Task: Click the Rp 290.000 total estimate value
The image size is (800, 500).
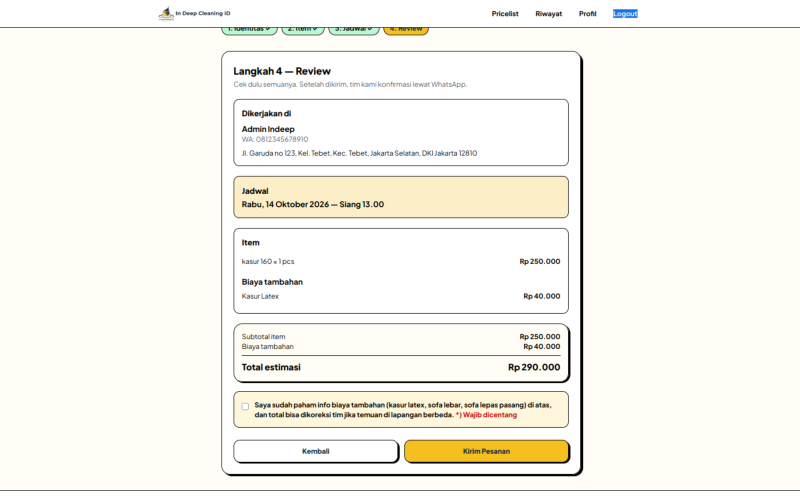Action: [534, 367]
